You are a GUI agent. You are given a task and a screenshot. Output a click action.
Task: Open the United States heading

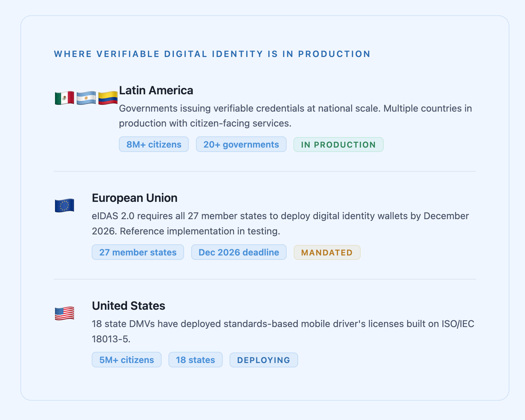(x=129, y=306)
